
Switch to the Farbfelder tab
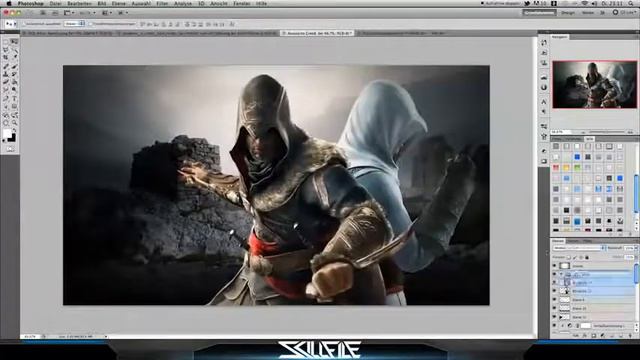point(573,139)
